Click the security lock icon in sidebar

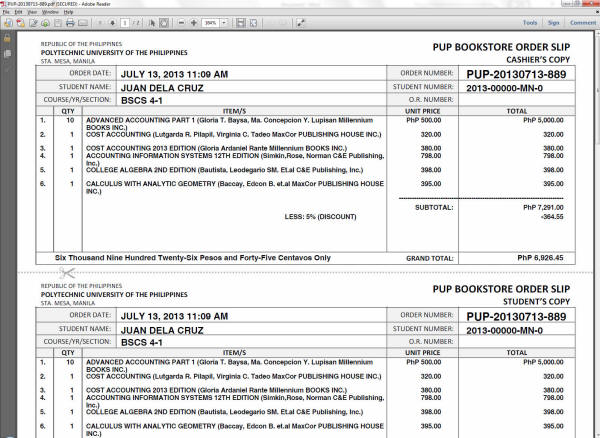tap(7, 38)
